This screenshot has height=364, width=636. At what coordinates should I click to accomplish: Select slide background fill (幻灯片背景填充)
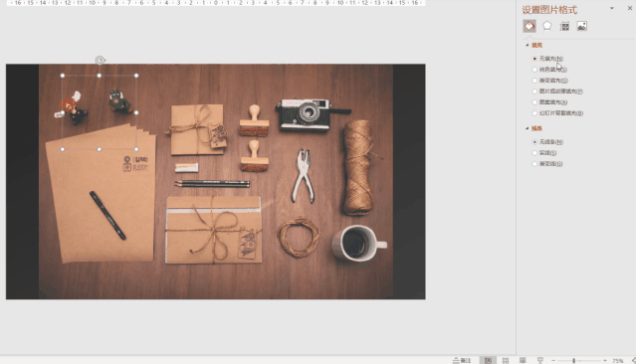click(557, 113)
